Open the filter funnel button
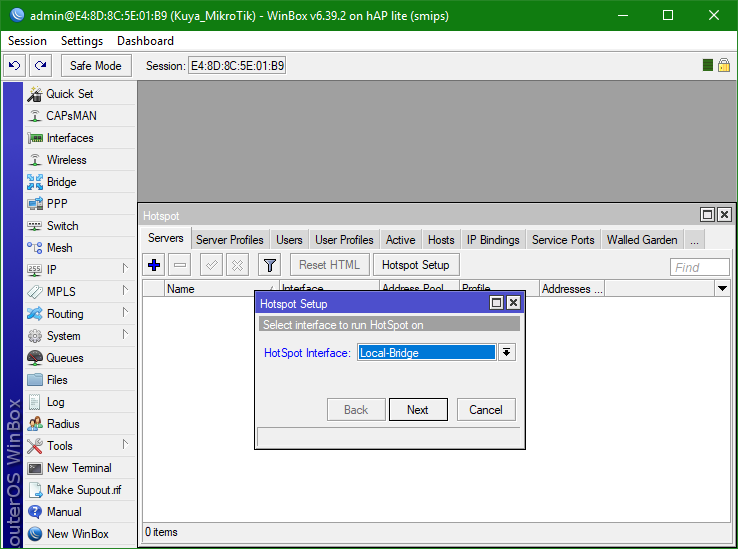 click(x=270, y=265)
